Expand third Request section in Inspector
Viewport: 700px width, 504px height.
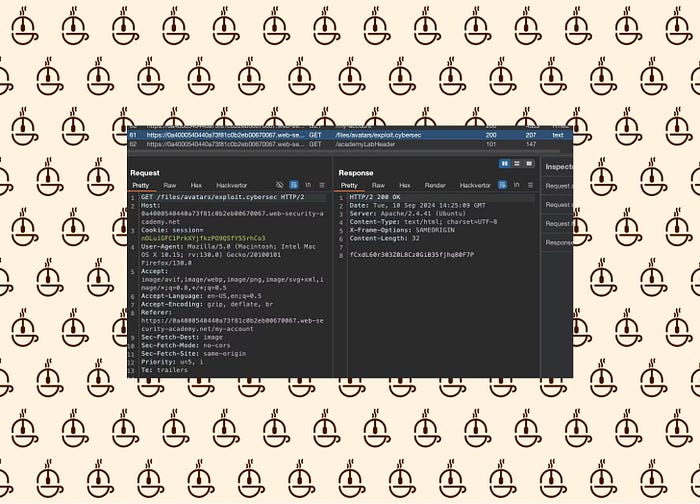[x=558, y=223]
